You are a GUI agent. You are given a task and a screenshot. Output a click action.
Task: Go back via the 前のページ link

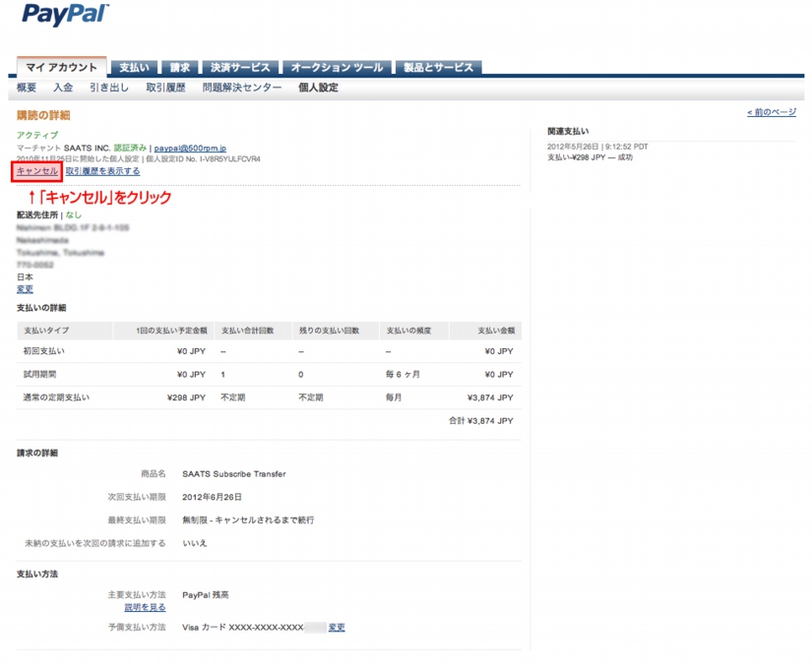click(x=771, y=112)
